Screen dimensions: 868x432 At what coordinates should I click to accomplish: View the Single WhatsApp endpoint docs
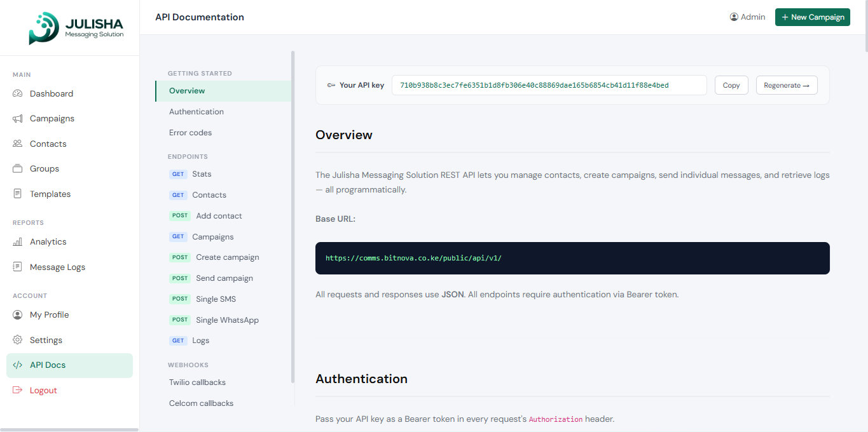(227, 320)
